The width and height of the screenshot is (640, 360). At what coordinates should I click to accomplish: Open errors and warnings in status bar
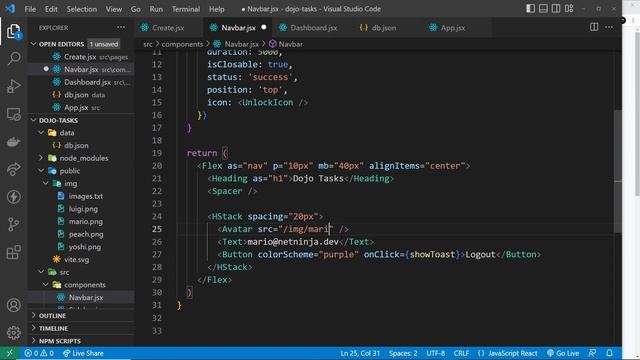pyautogui.click(x=39, y=353)
